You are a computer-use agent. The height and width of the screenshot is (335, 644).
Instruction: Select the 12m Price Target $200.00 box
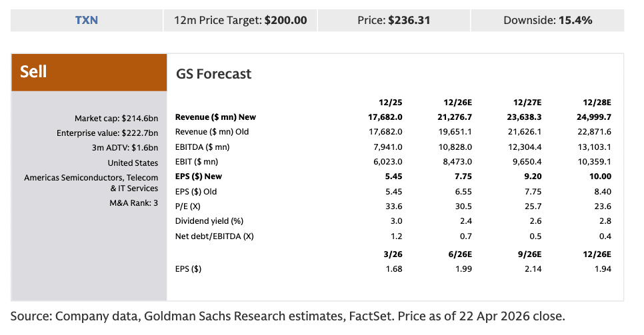pyautogui.click(x=240, y=20)
